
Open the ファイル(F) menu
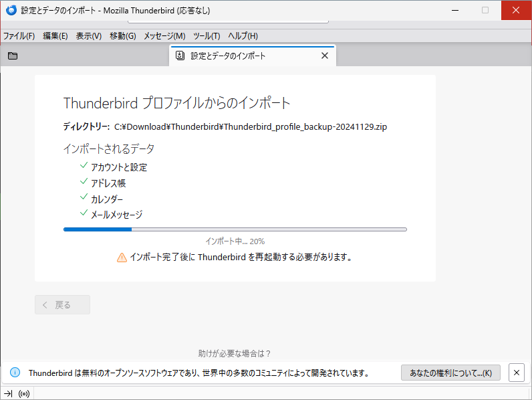19,36
